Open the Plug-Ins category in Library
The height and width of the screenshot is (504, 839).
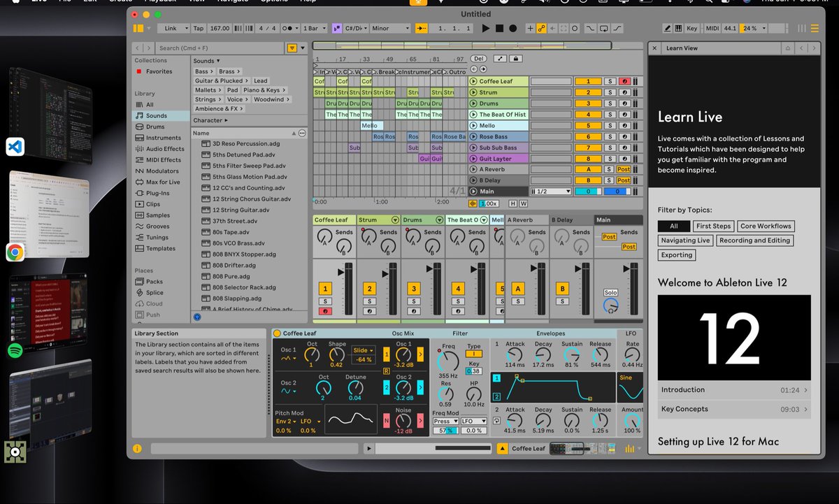(157, 194)
